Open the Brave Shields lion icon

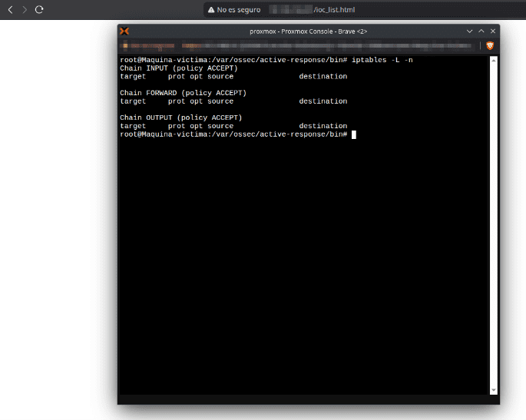tap(490, 45)
